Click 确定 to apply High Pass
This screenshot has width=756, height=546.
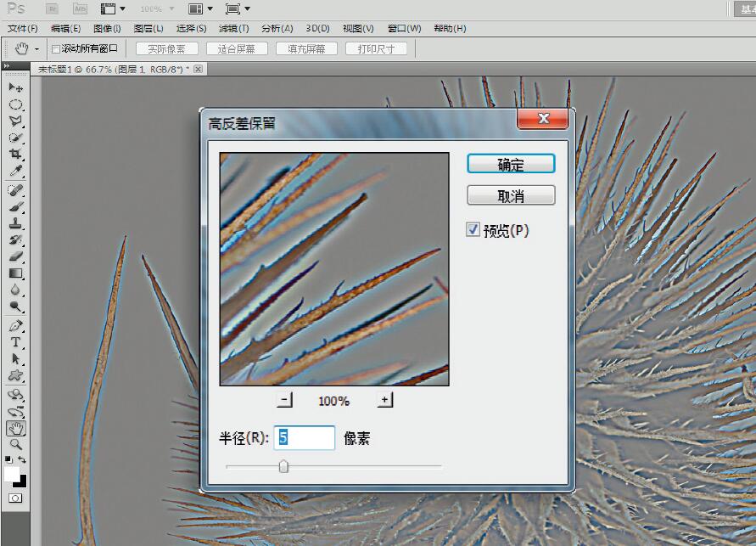click(x=511, y=164)
